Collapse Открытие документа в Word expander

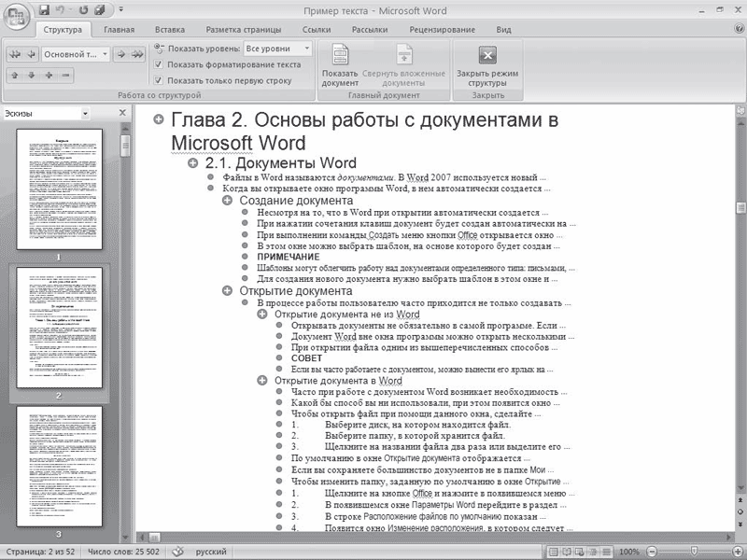262,381
